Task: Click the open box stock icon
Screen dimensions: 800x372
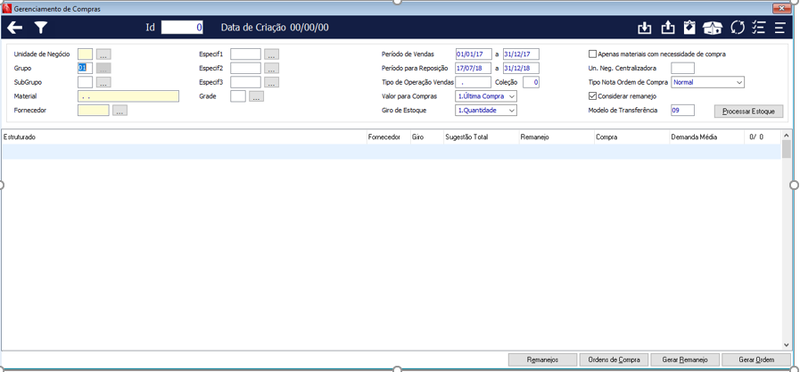Action: [x=712, y=28]
